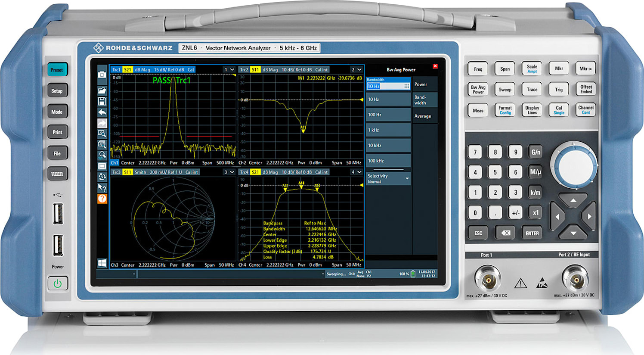Click the screenshot capture camera icon
This screenshot has width=644, height=355.
tap(102, 75)
